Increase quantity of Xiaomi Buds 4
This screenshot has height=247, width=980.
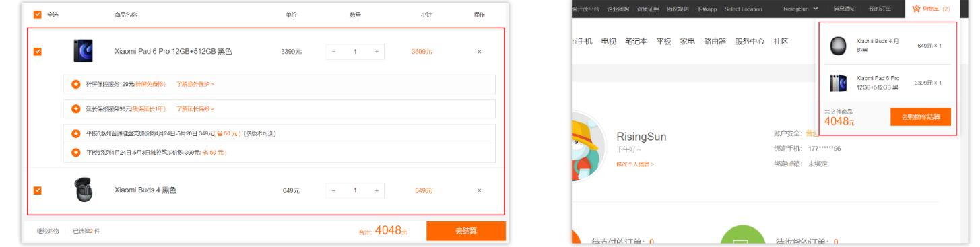[x=377, y=190]
